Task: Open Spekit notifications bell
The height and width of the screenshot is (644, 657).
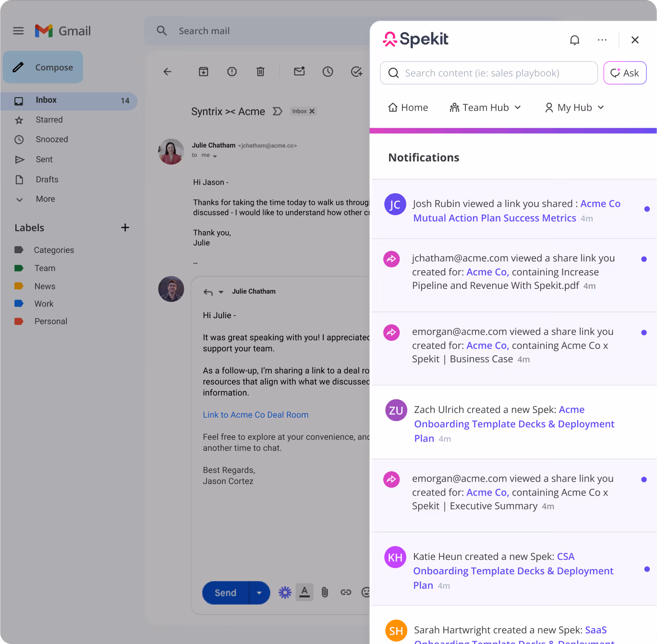Action: click(x=574, y=40)
